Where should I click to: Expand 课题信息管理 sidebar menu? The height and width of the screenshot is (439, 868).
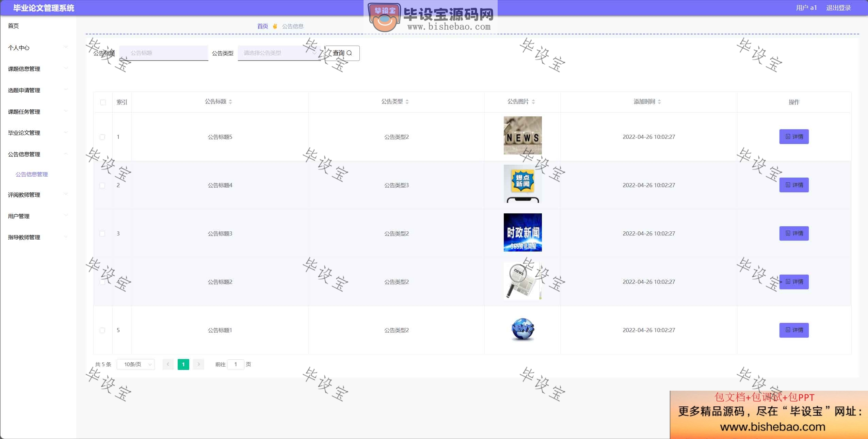tap(38, 69)
